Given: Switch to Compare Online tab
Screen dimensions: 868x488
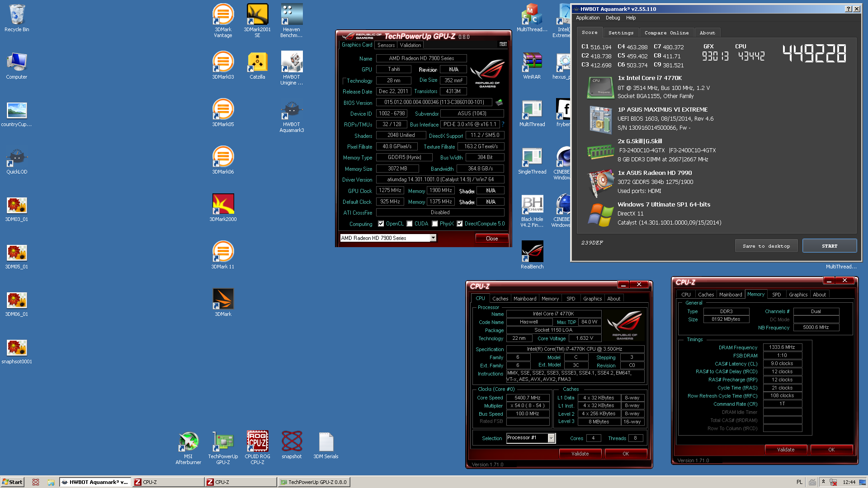Looking at the screenshot, I should 666,33.
